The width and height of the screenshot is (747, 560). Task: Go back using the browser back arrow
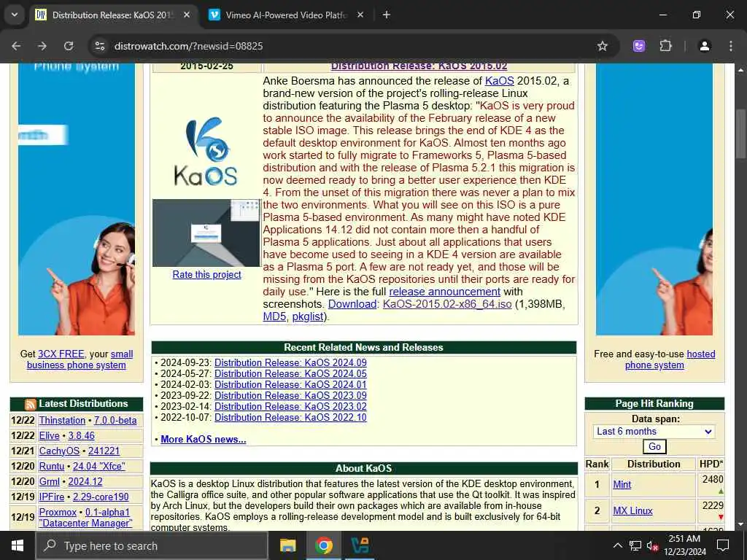tap(16, 46)
